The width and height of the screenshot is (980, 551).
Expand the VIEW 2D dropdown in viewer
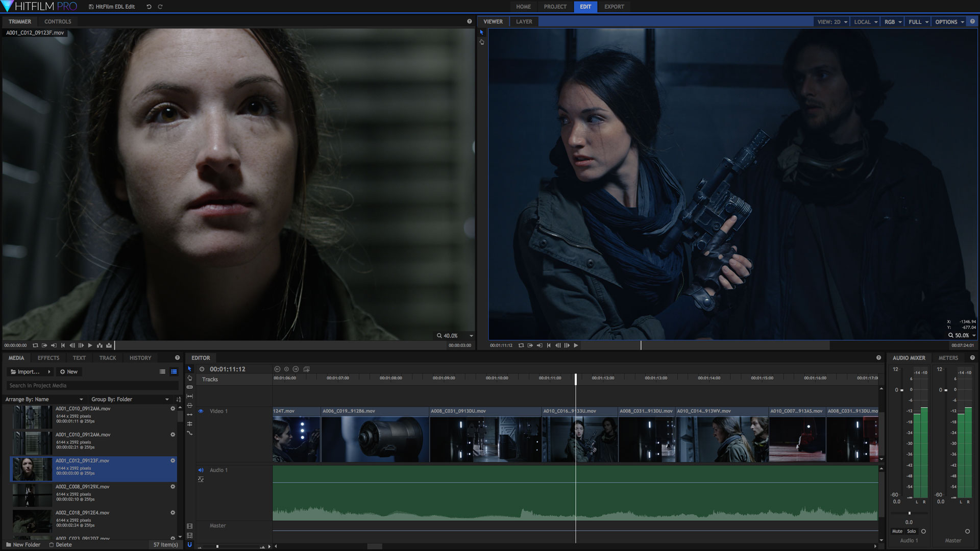point(844,21)
